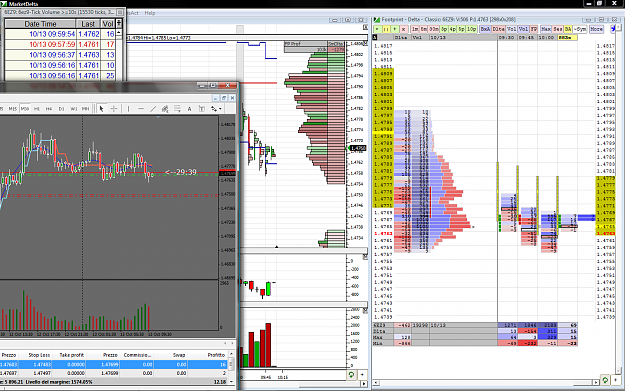Select the H4 timeframe tab
Viewport: 625px width, 391px height.
[x=49, y=108]
